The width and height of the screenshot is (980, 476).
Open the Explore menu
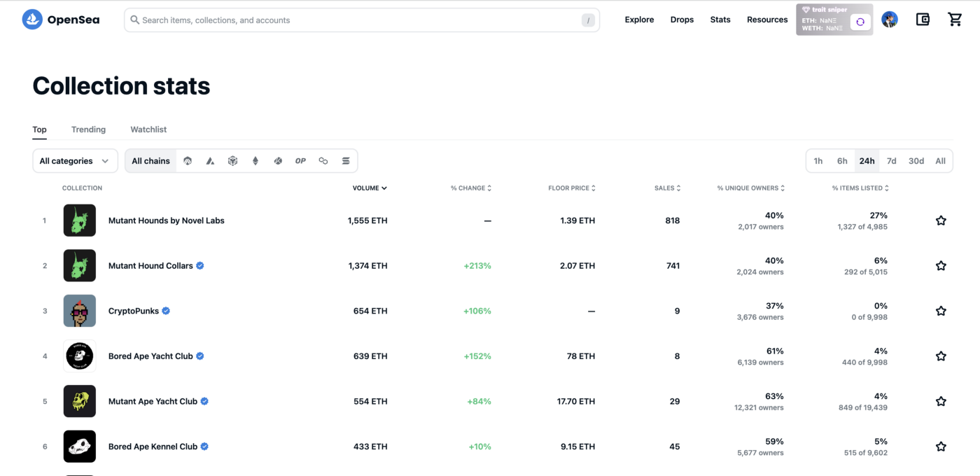coord(639,20)
